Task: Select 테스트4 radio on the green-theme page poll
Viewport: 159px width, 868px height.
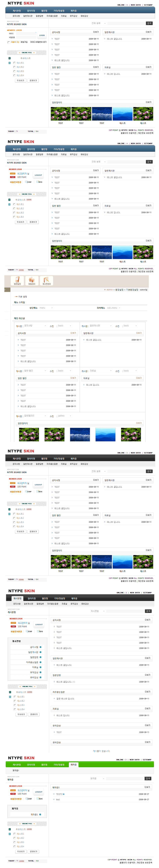Action: (14, 846)
